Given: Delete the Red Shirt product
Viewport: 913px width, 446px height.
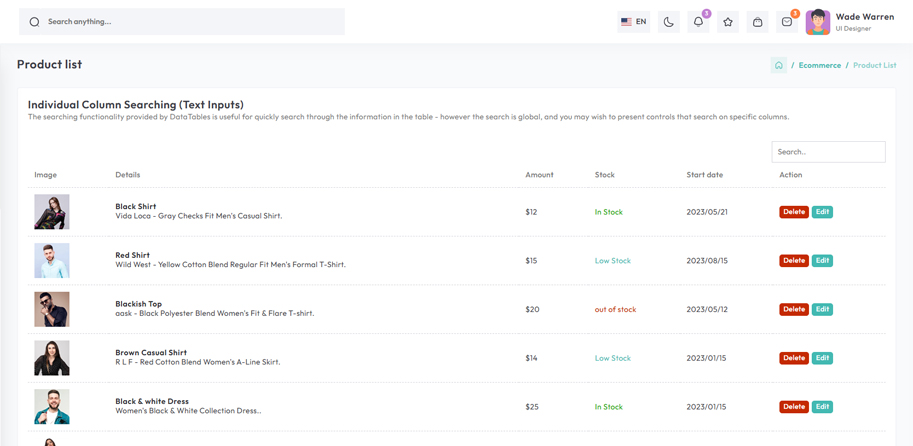Looking at the screenshot, I should tap(794, 261).
